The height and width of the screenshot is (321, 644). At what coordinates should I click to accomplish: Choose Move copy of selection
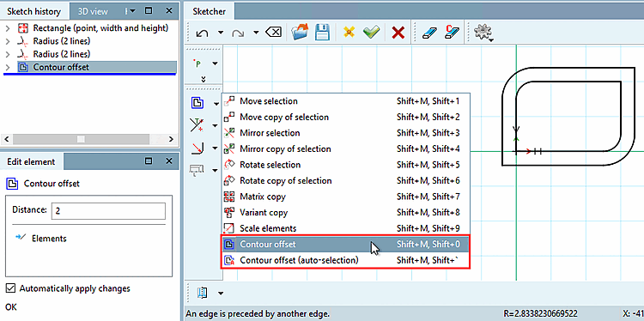345,117
